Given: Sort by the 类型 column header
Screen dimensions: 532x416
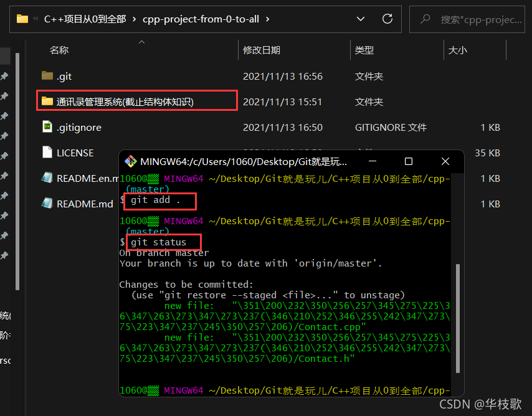Looking at the screenshot, I should point(364,50).
